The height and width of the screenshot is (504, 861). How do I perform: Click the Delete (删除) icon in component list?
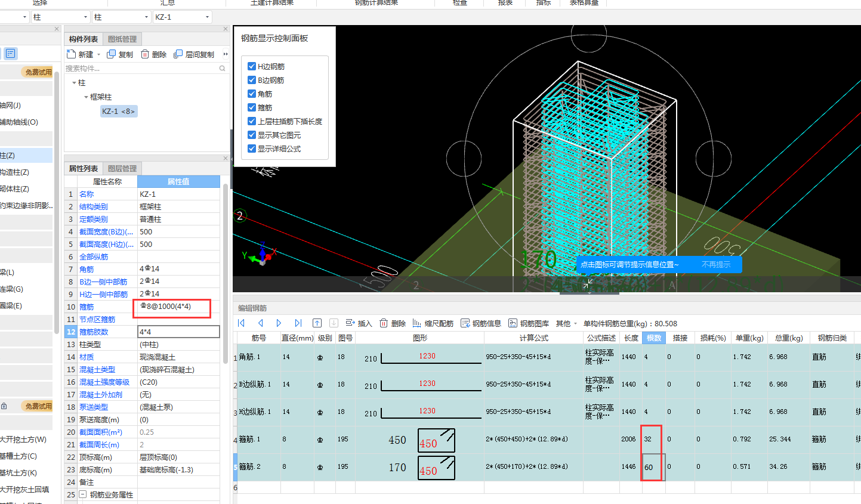pyautogui.click(x=145, y=54)
